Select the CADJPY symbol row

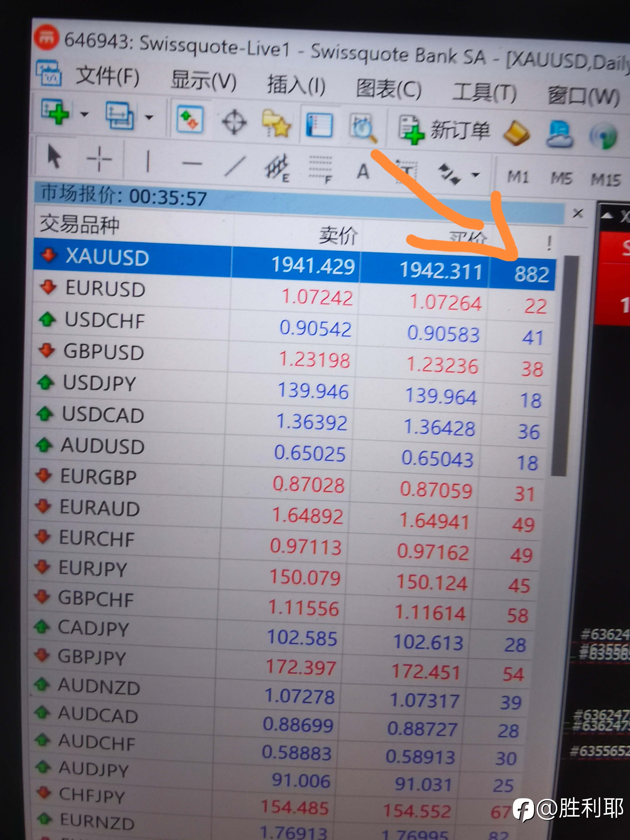[x=280, y=636]
